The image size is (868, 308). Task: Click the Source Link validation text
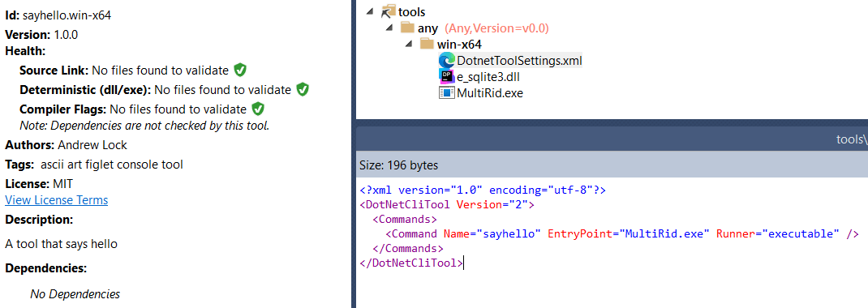[160, 71]
